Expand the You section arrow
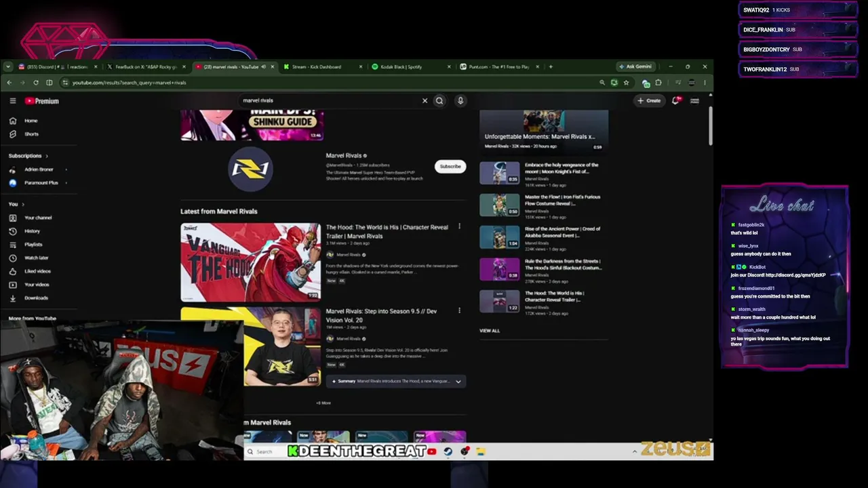 22,204
